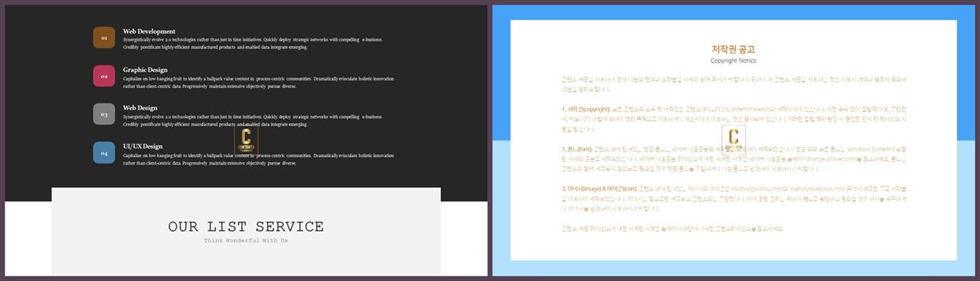Click the "1. 저작권(copyright)" paragraph
This screenshot has width=980, height=281.
tap(733, 120)
